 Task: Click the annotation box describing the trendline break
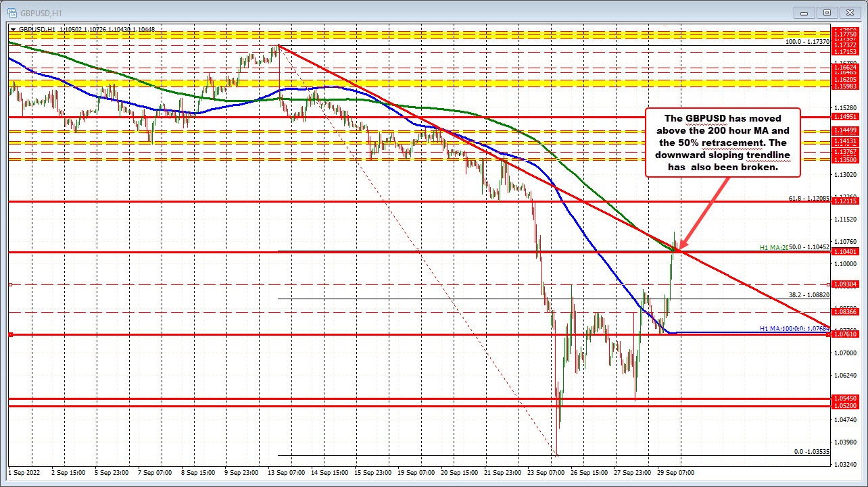click(x=723, y=143)
